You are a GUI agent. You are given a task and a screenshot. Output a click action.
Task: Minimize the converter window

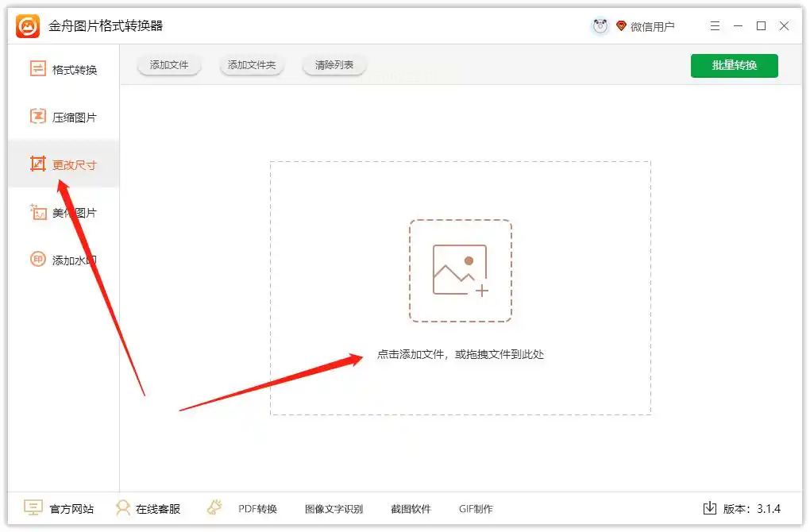pyautogui.click(x=739, y=26)
